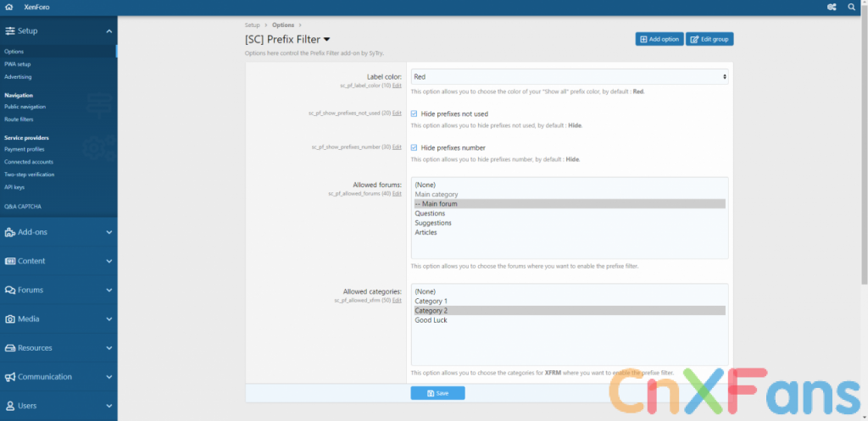
Task: Click Edit link for sc_pf_allowed_forums
Action: 397,194
